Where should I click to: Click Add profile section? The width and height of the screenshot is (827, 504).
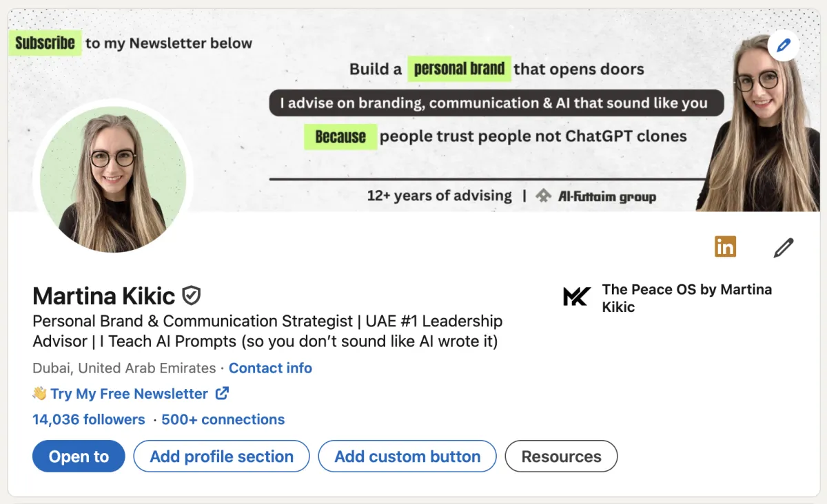point(221,456)
